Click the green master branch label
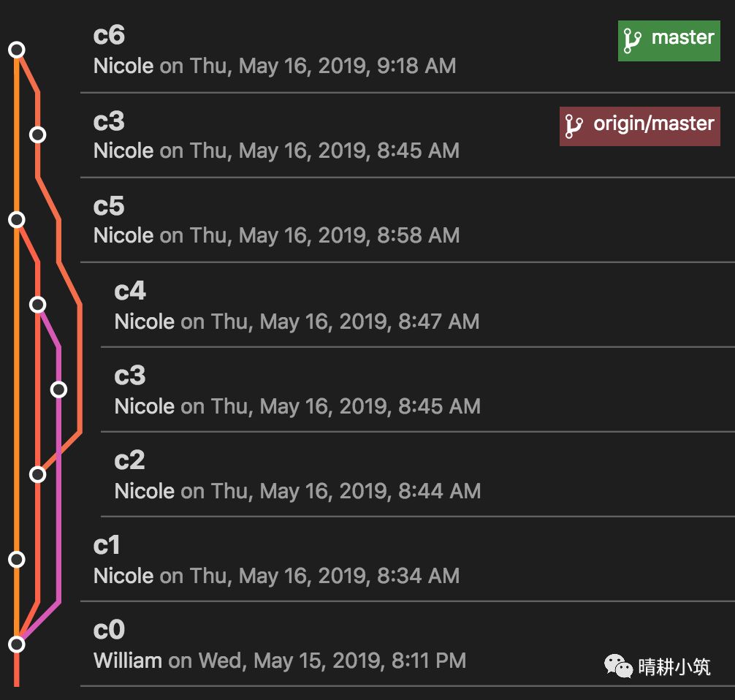Image resolution: width=735 pixels, height=700 pixels. (x=669, y=41)
